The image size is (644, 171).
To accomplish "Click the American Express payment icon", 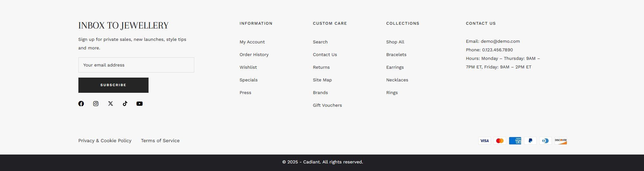I will tap(515, 141).
